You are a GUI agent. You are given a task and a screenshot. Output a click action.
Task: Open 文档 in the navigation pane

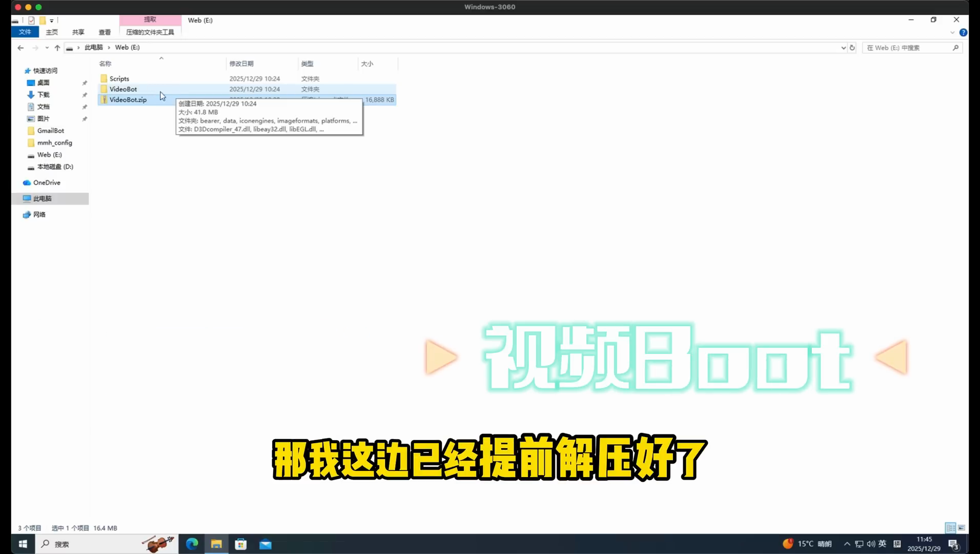click(x=43, y=107)
